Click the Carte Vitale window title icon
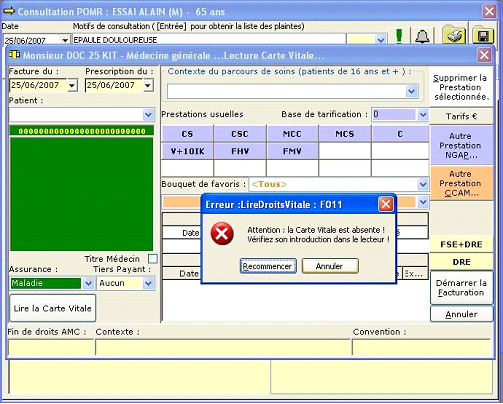This screenshot has height=404, width=503. pyautogui.click(x=14, y=54)
